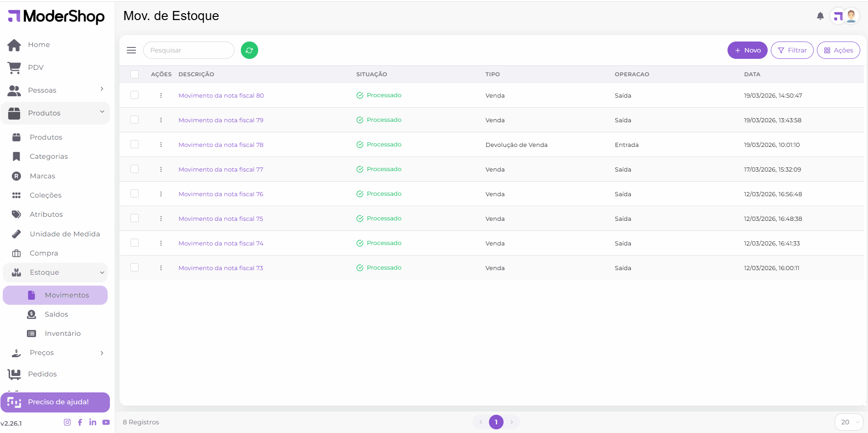Open the LinkedIn social icon
This screenshot has height=433, width=868.
93,423
